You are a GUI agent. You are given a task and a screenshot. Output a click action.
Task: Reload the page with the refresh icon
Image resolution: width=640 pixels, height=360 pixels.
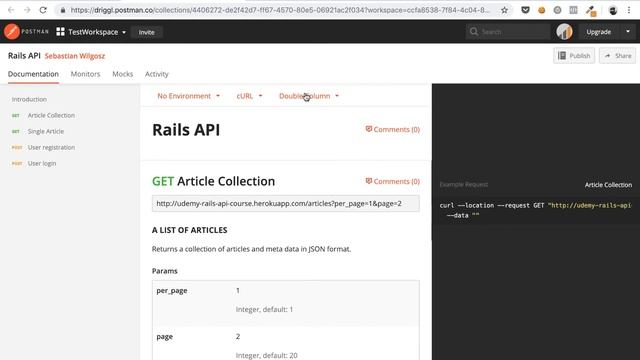pyautogui.click(x=43, y=10)
